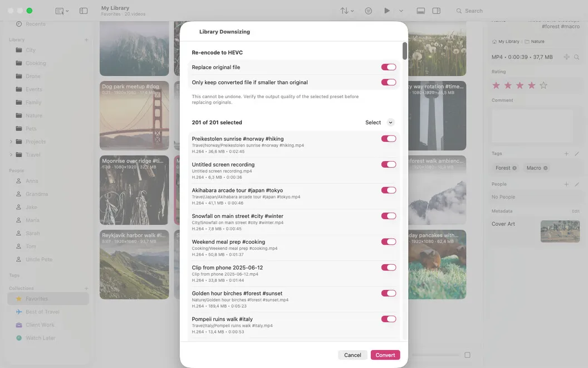Screen dimensions: 588x368
Task: Toggle the sidebar icon in toolbar
Action: pos(84,11)
